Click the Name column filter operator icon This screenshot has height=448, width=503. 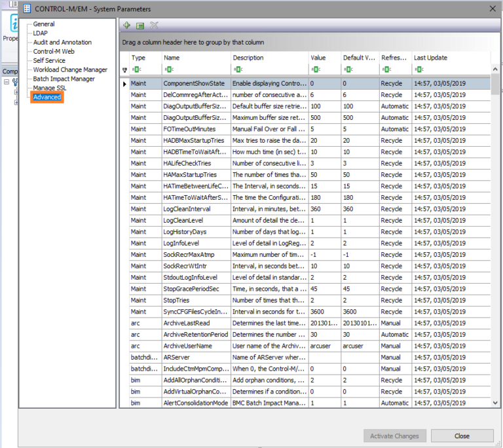click(x=169, y=69)
